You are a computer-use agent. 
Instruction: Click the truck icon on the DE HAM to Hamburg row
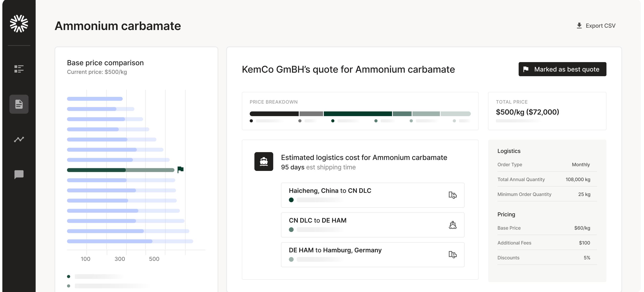click(x=452, y=255)
